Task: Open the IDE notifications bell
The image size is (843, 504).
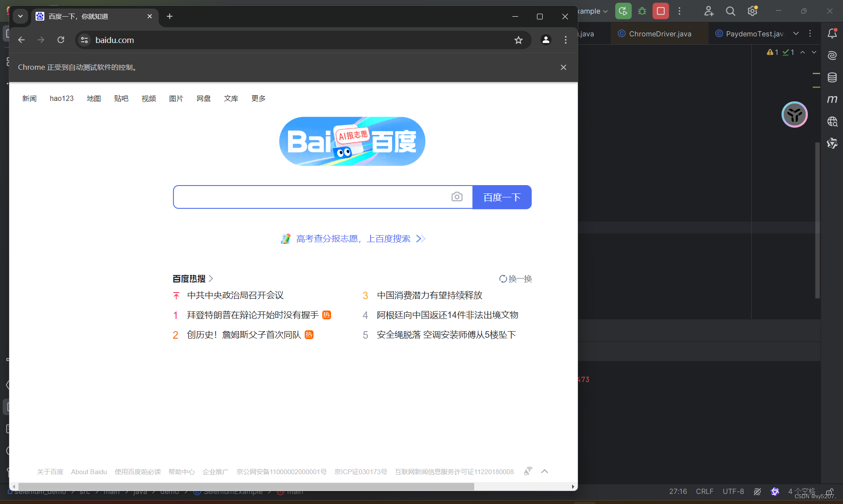Action: tap(832, 33)
